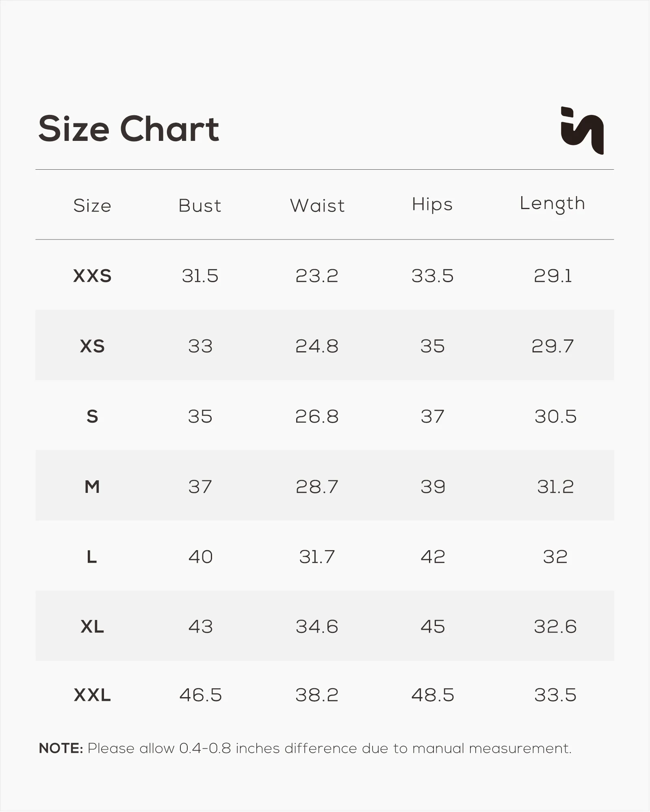Image resolution: width=650 pixels, height=812 pixels.
Task: Click the NOTE measurement disclaimer text
Action: pyautogui.click(x=305, y=748)
